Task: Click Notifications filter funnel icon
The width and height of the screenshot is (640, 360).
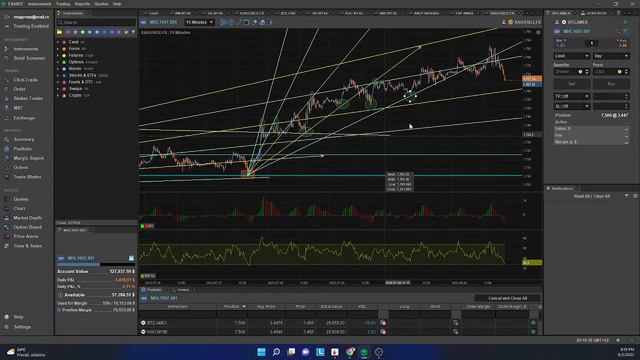Action: coord(627,196)
